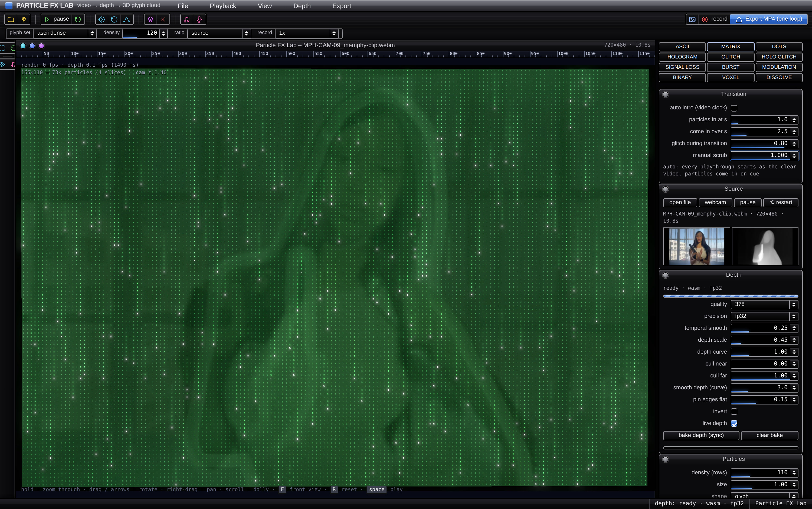Open the precision dropdown set to fp32
The width and height of the screenshot is (812, 509).
764,316
